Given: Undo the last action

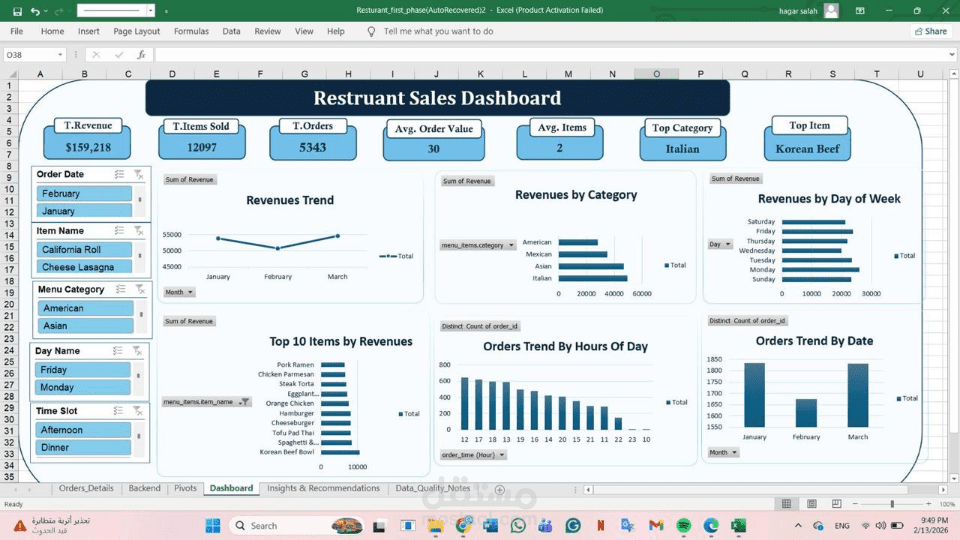Looking at the screenshot, I should (35, 11).
